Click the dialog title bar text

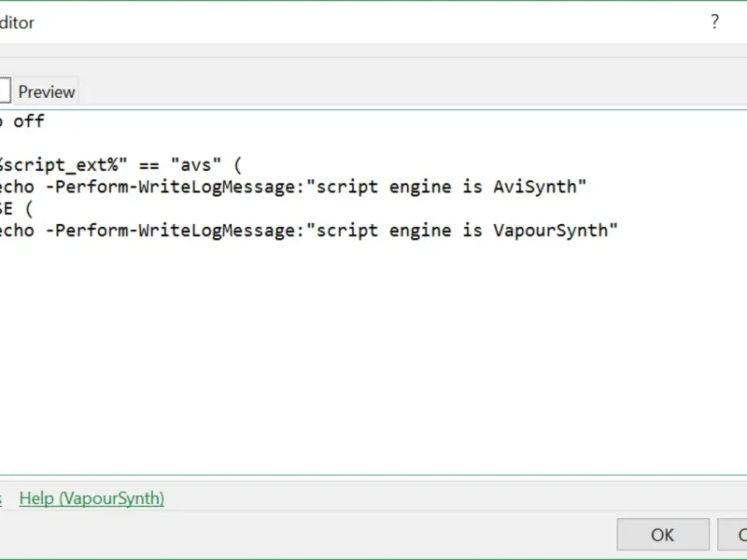pos(17,22)
